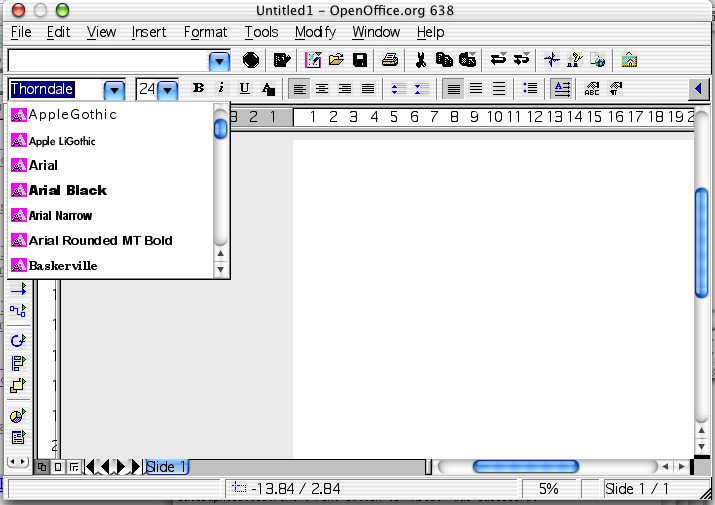Click the Edit File icon
This screenshot has height=505, width=715.
282,60
